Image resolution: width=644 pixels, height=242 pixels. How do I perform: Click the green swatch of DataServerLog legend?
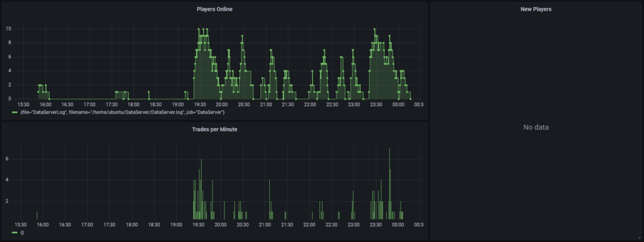15,112
